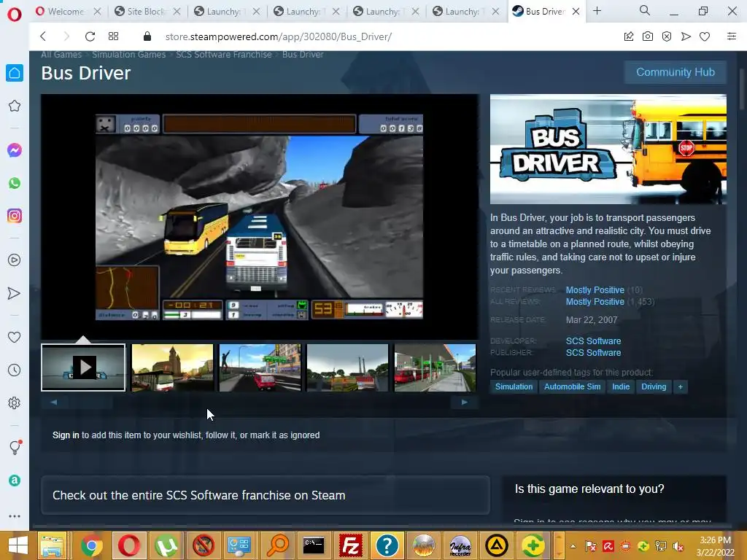The image size is (747, 560).
Task: Search tabs with the magnifier icon
Action: click(645, 10)
